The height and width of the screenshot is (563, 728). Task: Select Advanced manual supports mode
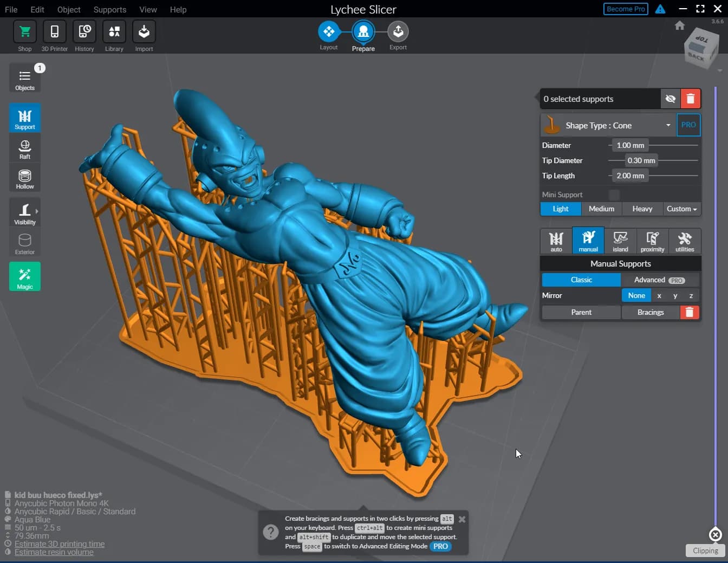tap(660, 280)
